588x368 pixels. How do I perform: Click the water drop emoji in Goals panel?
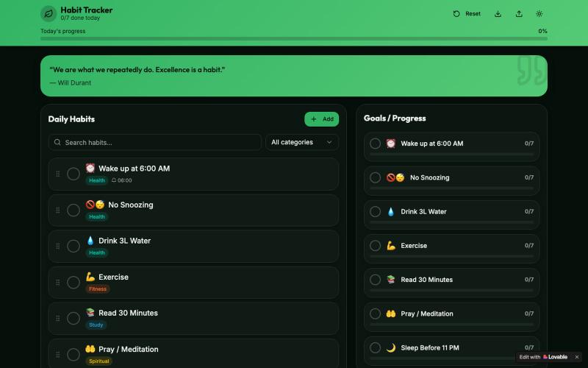[391, 212]
